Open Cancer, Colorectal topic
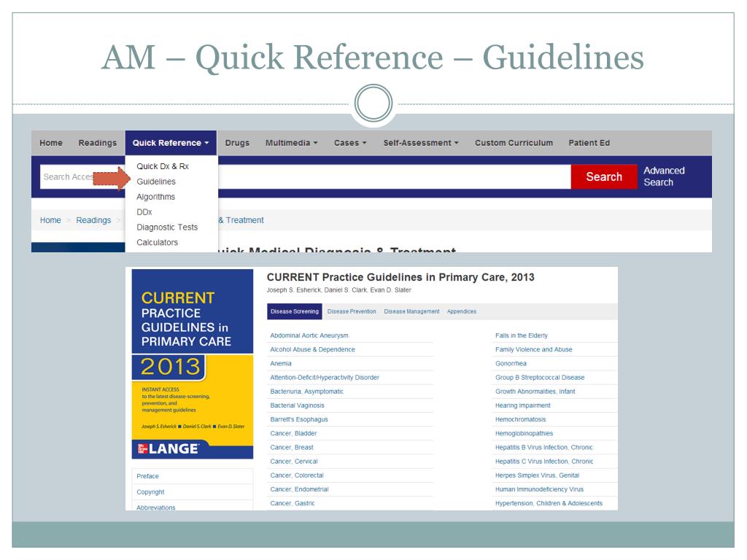The height and width of the screenshot is (560, 747). coord(297,475)
